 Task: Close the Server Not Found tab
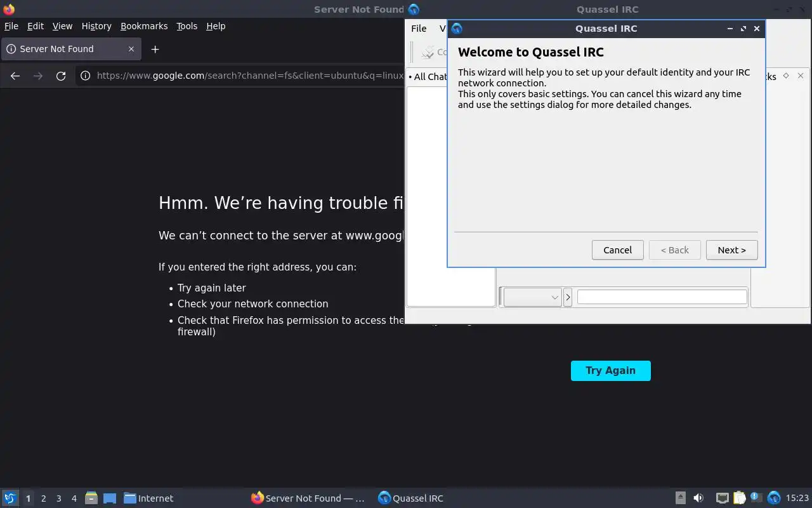(131, 49)
